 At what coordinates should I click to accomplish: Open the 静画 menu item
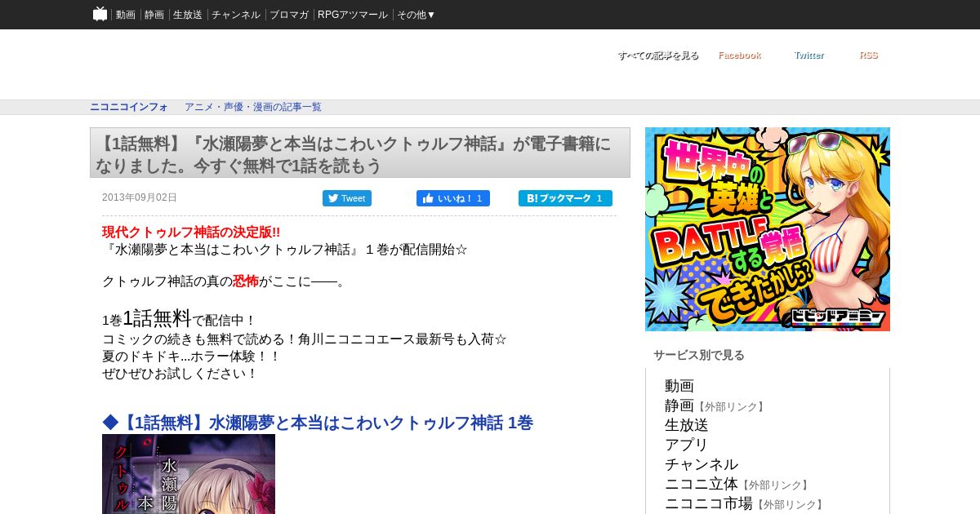pyautogui.click(x=154, y=15)
